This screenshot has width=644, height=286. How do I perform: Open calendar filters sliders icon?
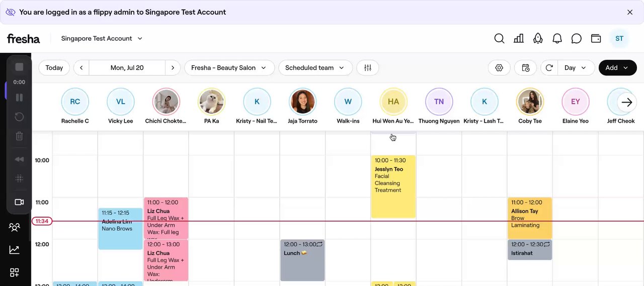point(368,68)
